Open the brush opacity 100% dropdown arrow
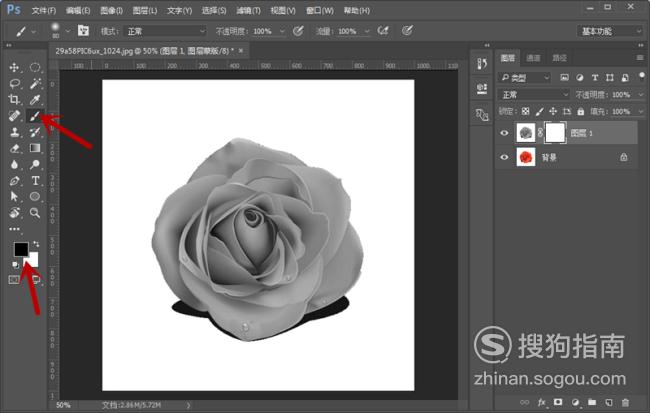The image size is (650, 413). point(282,31)
